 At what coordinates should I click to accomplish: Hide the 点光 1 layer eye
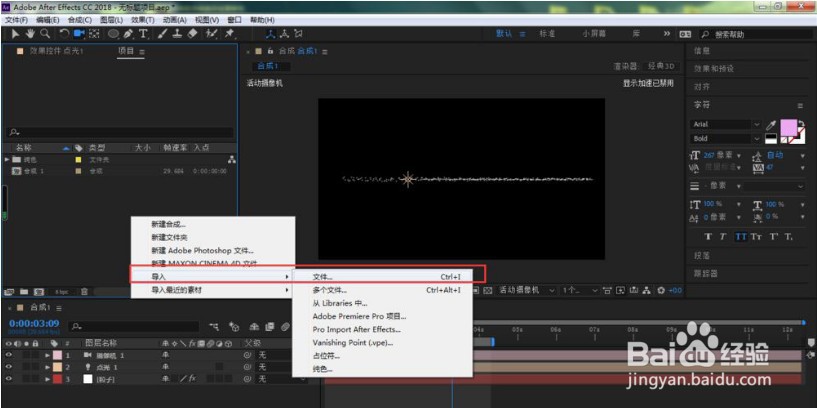coord(8,367)
